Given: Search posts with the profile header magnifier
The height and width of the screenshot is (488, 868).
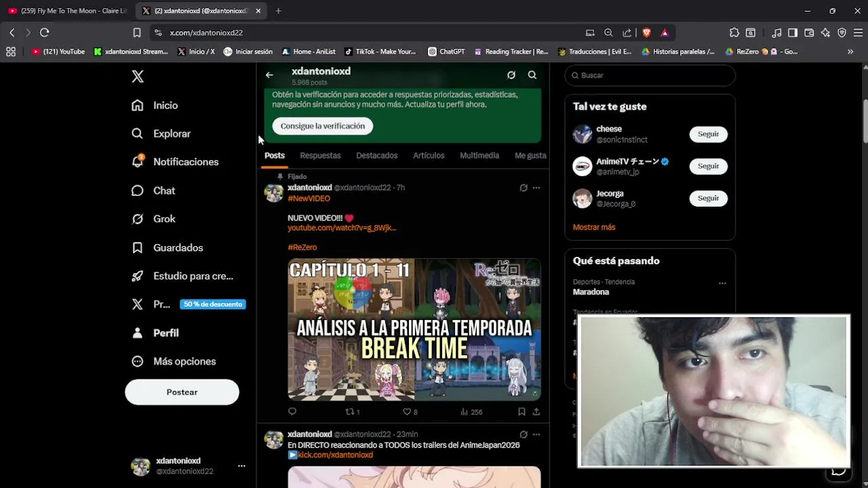Looking at the screenshot, I should [x=532, y=75].
